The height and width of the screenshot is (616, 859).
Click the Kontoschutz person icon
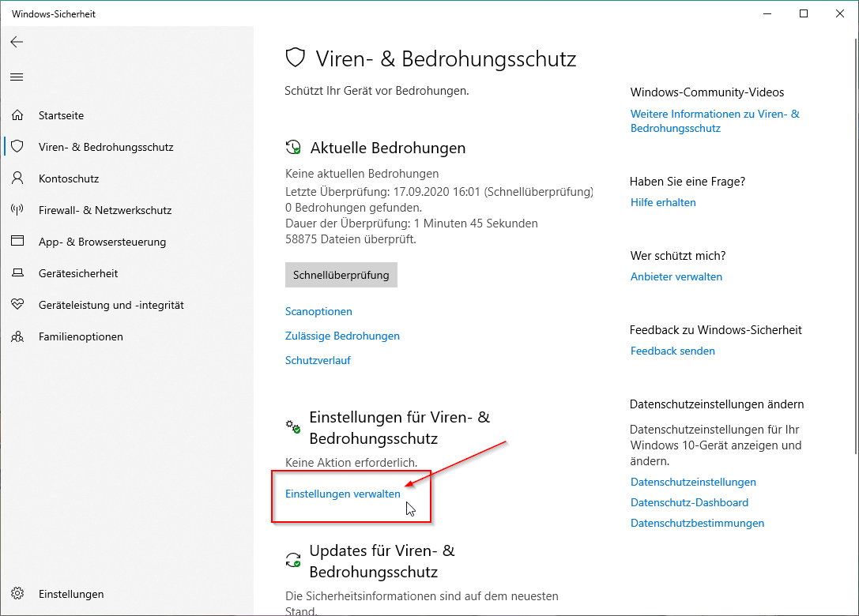pos(17,178)
